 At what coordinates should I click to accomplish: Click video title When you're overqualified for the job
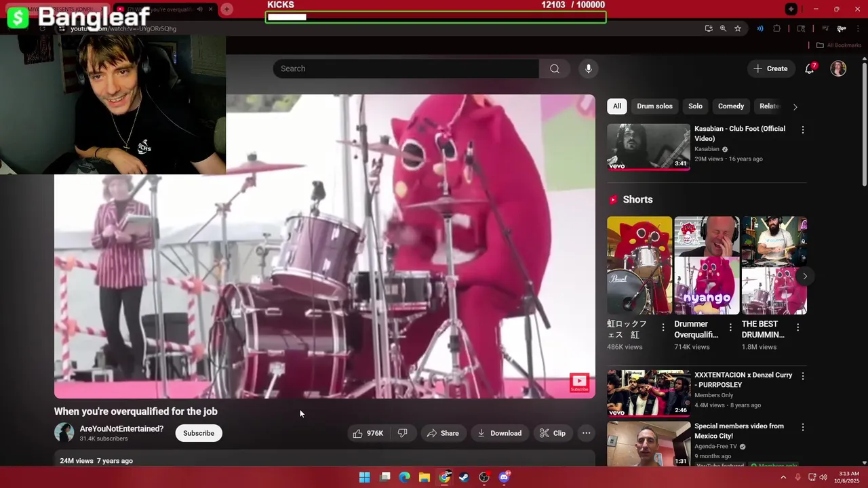click(136, 411)
